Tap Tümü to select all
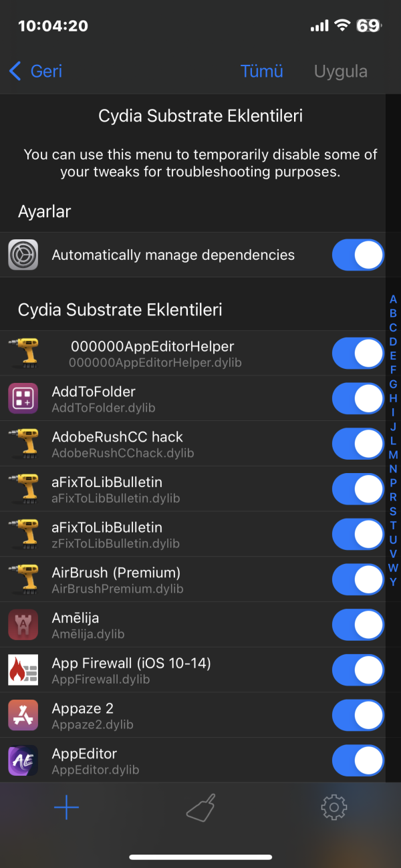 (261, 71)
